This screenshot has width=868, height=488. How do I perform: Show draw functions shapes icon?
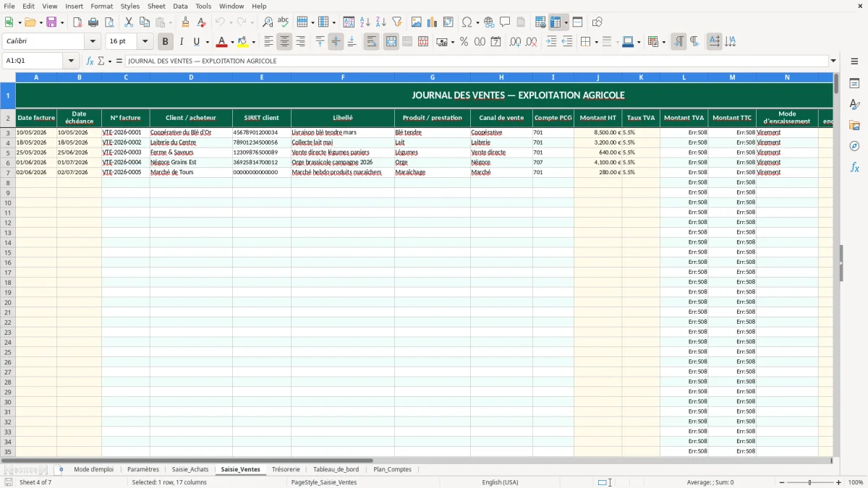coord(597,22)
